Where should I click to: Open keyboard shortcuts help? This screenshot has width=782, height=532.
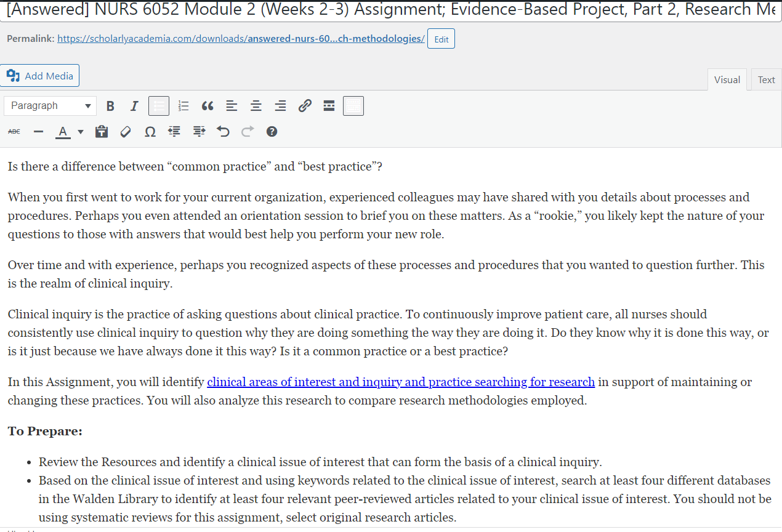coord(272,131)
